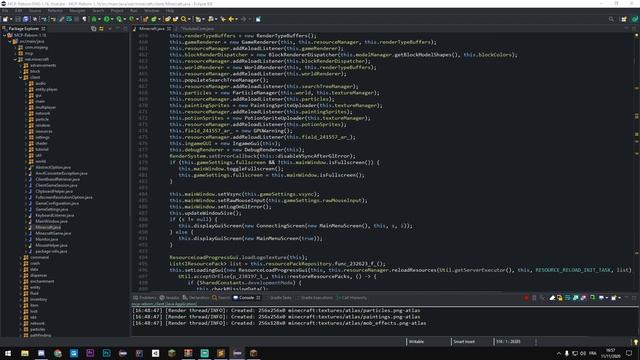Select the settings package
Screen dimensions: 640x360
coord(42,137)
